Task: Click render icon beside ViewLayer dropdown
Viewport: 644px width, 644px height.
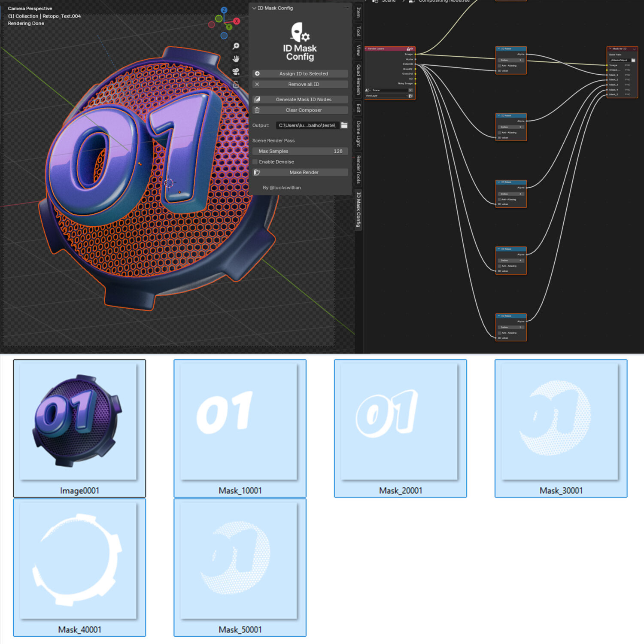Action: click(x=410, y=96)
